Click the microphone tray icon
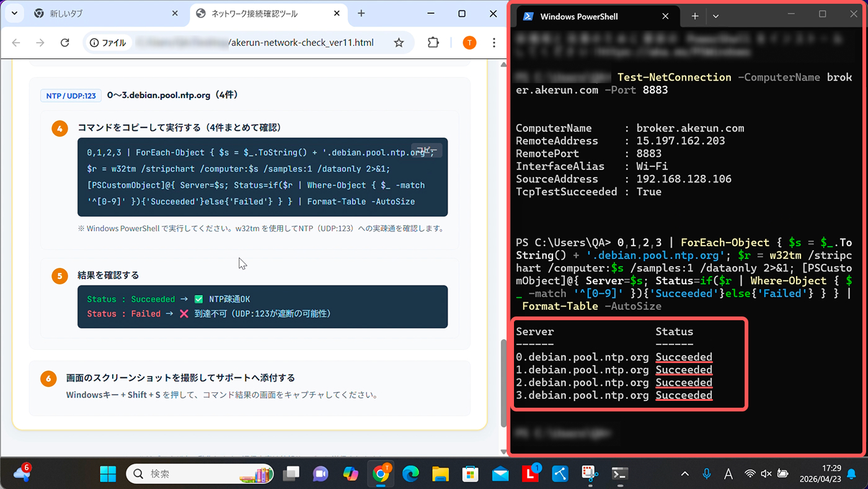The height and width of the screenshot is (489, 868). [x=707, y=474]
